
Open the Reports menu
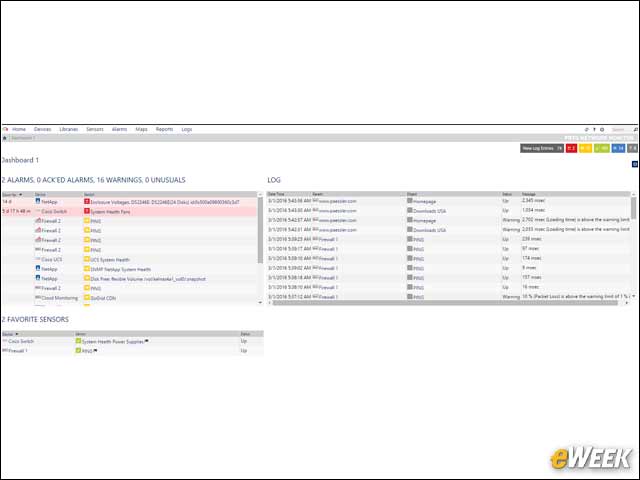click(x=164, y=129)
